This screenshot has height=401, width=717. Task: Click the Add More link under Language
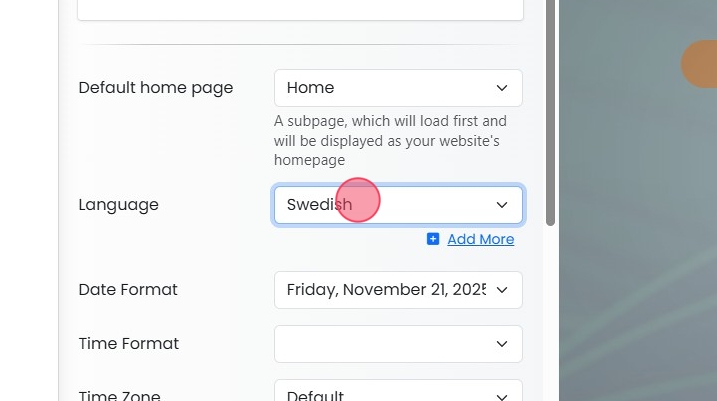click(480, 239)
